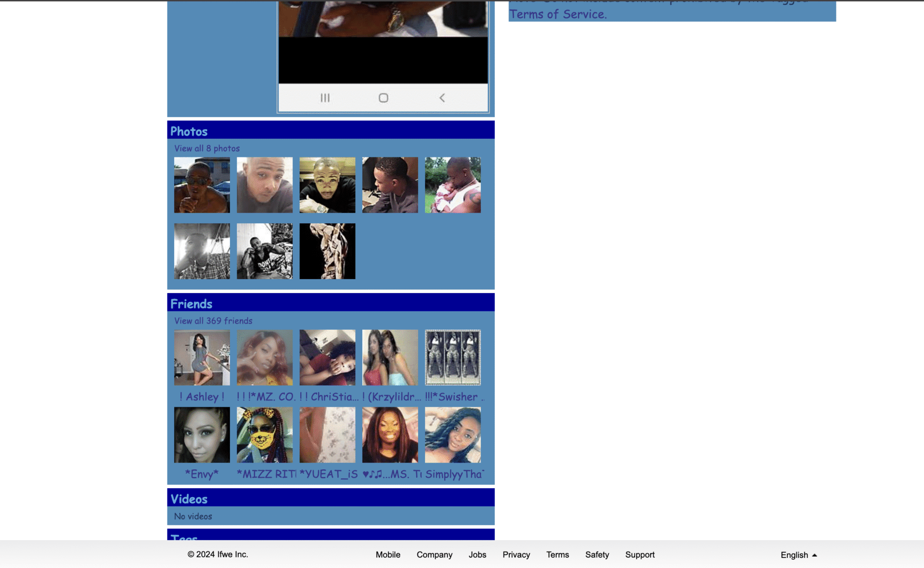Open the Mobile footer link
This screenshot has width=924, height=568.
coord(388,555)
